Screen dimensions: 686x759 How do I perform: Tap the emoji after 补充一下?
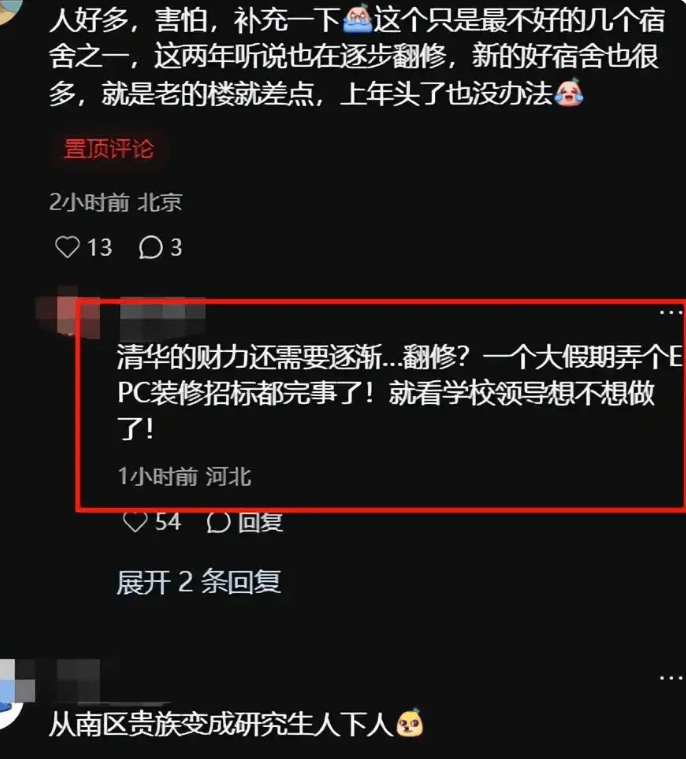357,18
